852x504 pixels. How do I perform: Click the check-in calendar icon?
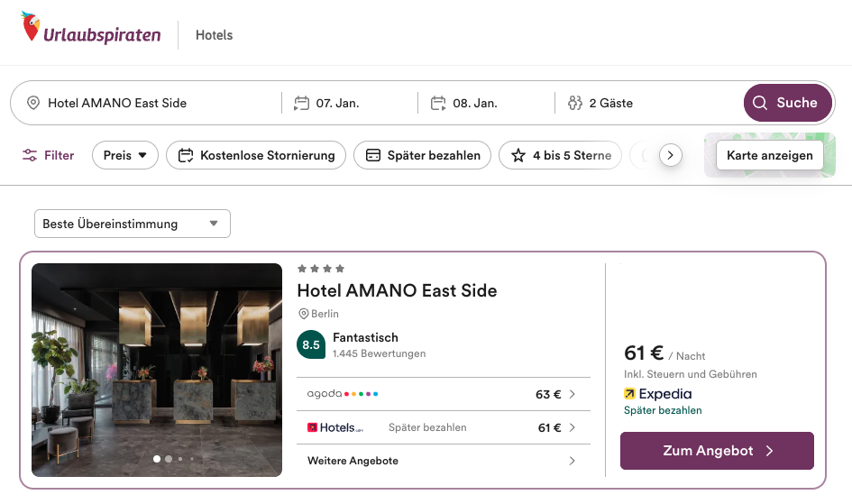point(302,103)
